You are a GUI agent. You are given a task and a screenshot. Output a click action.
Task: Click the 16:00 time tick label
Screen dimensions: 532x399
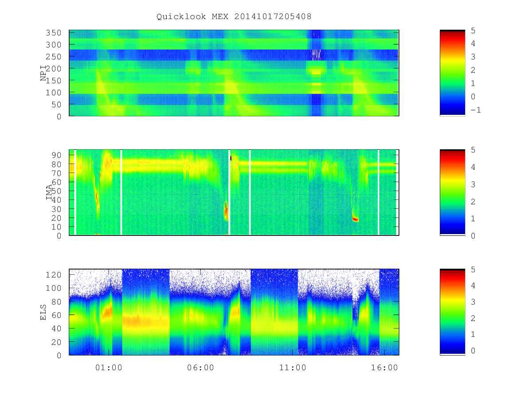(384, 368)
